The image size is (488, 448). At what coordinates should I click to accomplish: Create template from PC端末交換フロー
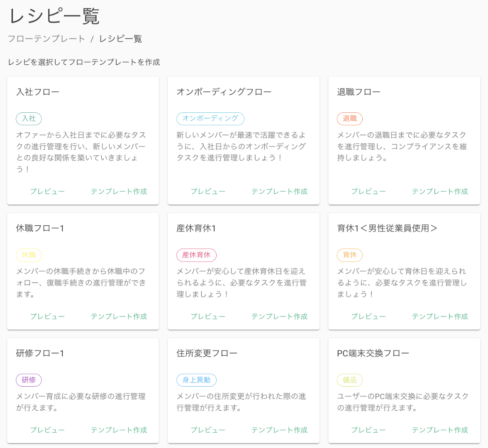coord(440,430)
